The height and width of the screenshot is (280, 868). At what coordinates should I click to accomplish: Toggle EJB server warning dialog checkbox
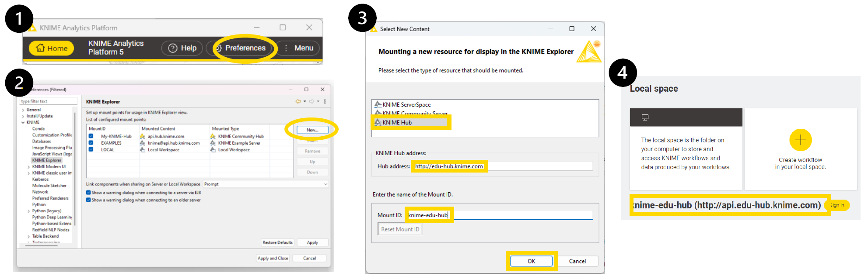click(x=88, y=193)
